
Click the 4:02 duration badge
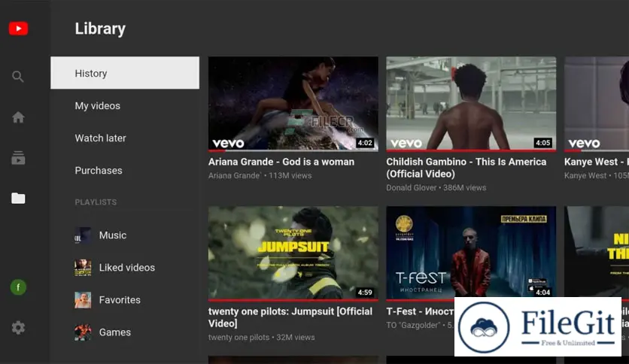365,143
